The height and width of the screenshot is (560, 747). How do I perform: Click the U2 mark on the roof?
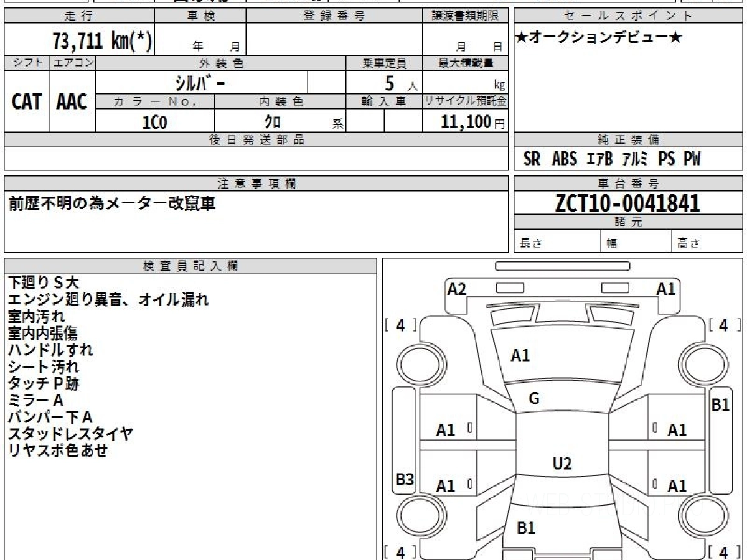(562, 464)
